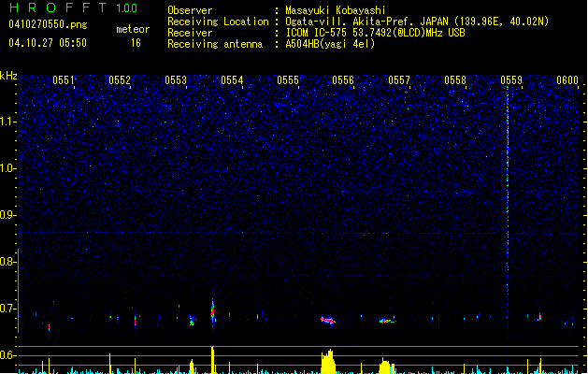Click time marker 0600
Image resolution: width=588 pixels, height=374 pixels.
coord(567,80)
